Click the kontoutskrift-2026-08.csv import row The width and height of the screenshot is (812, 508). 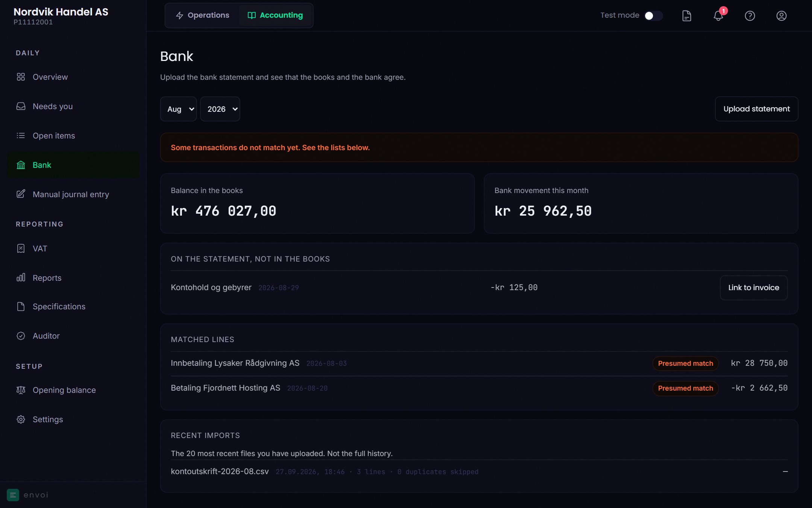pos(479,471)
